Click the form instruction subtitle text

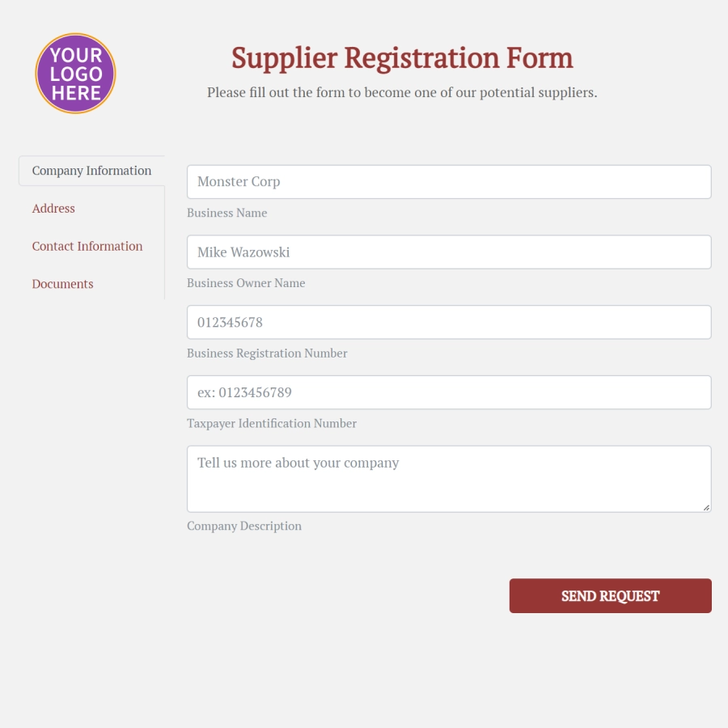402,91
